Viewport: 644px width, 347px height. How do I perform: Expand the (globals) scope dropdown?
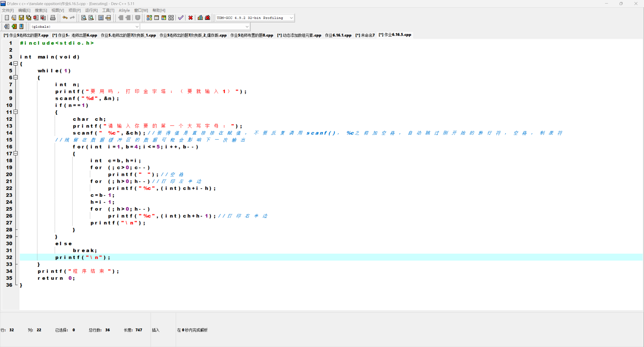point(137,27)
